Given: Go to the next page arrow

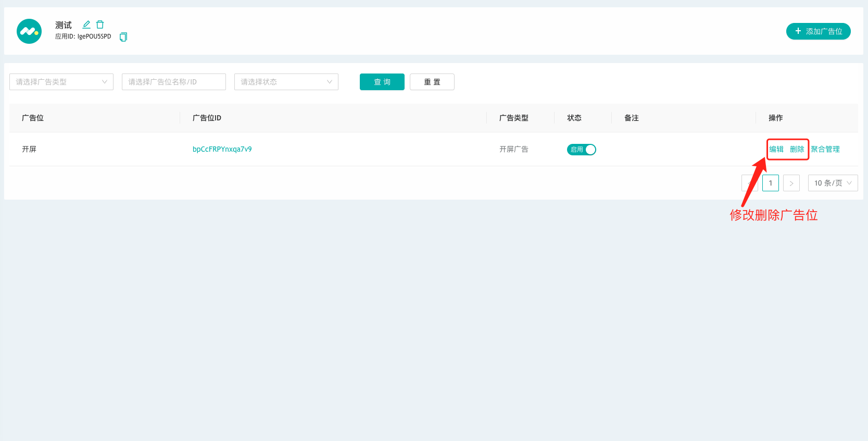Looking at the screenshot, I should [791, 183].
